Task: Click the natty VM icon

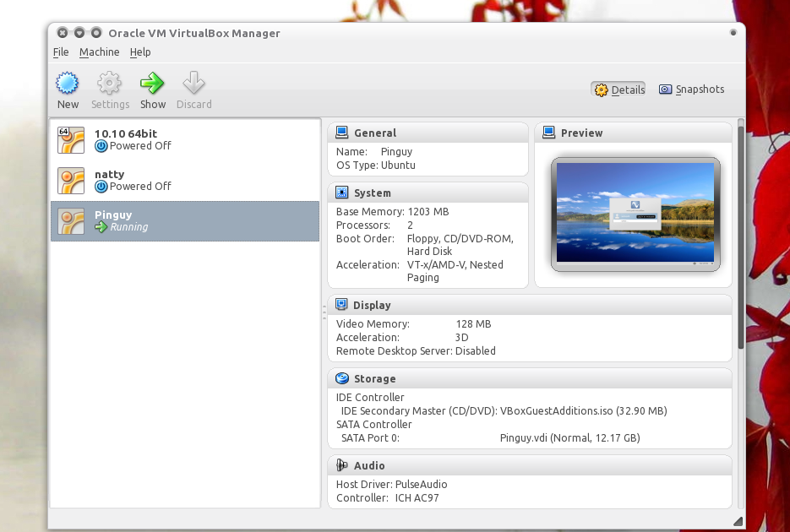Action: [70, 181]
